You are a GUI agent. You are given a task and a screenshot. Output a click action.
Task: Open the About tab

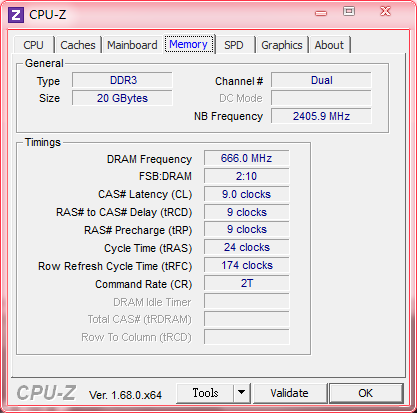[x=329, y=45]
